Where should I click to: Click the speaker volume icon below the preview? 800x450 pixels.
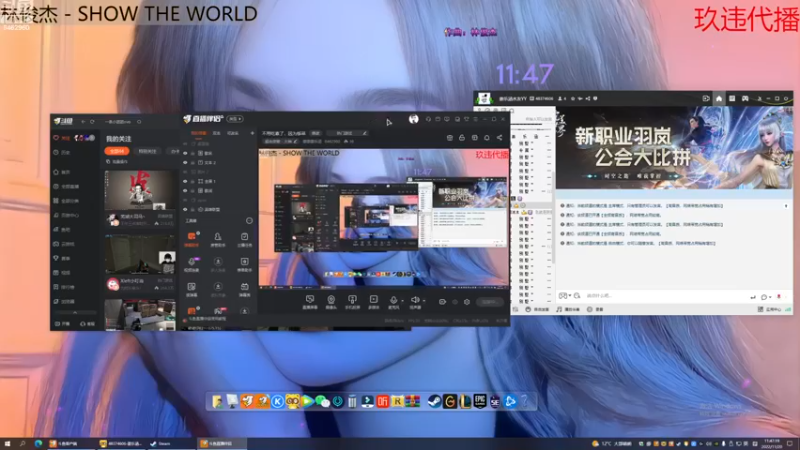pos(415,301)
